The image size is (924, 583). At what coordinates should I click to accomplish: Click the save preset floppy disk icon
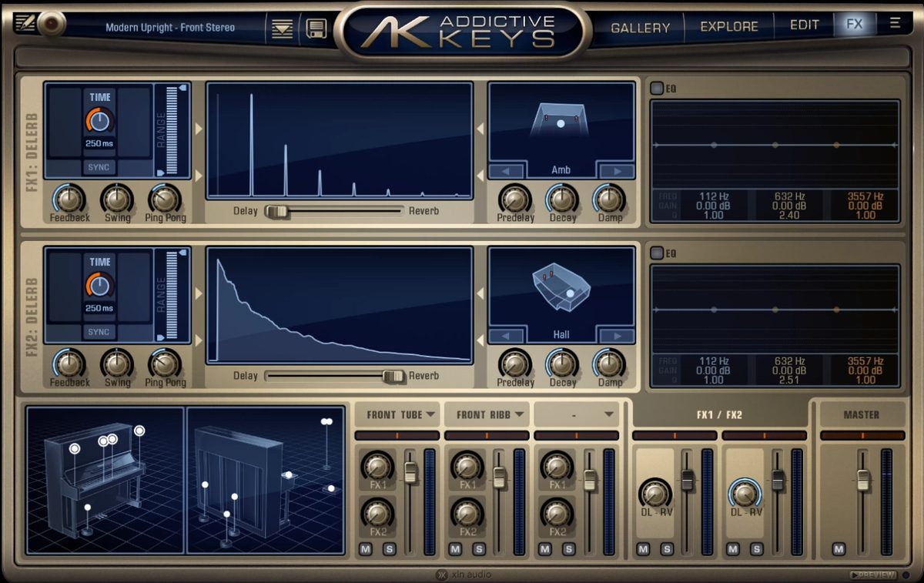coord(316,28)
